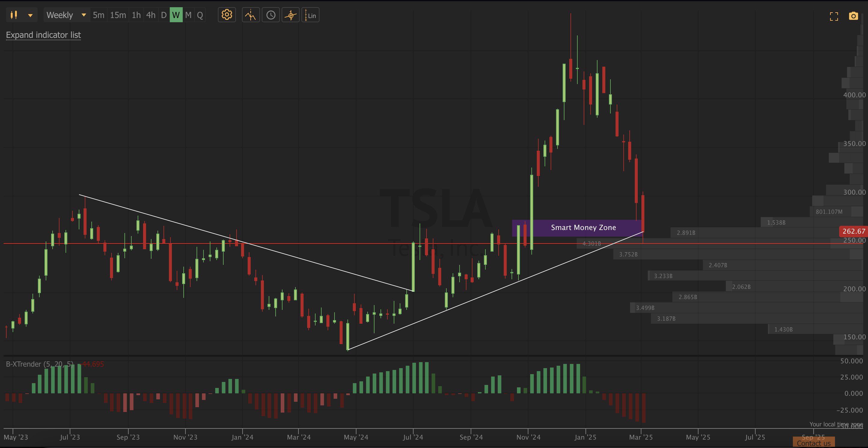Click the 1.538B volume profile label
868x448 pixels.
click(x=776, y=222)
